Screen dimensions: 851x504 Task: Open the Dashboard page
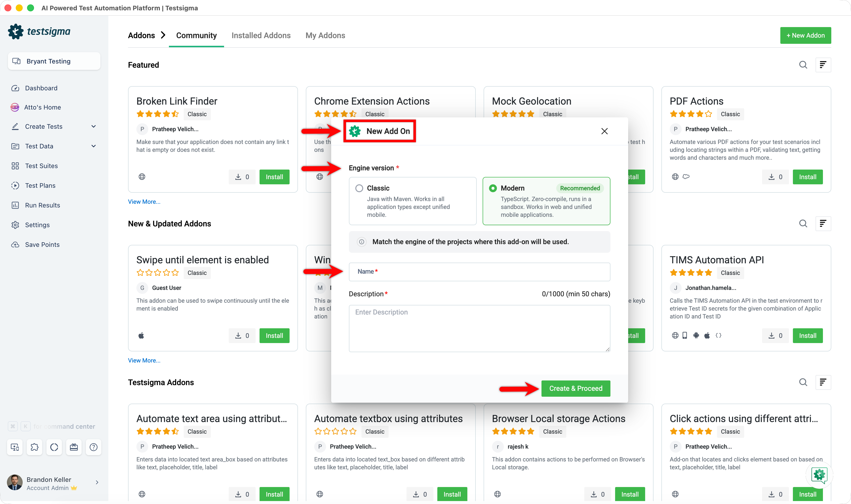click(x=41, y=88)
